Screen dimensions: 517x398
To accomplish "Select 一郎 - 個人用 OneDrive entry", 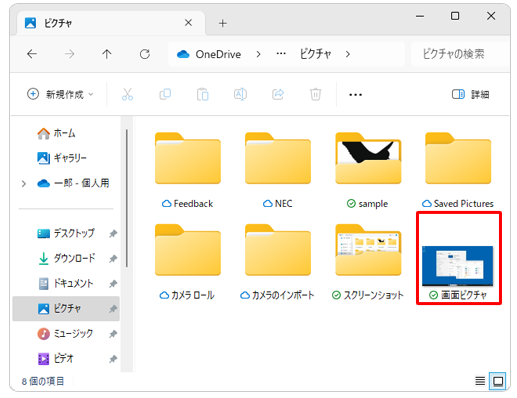I will 73,183.
